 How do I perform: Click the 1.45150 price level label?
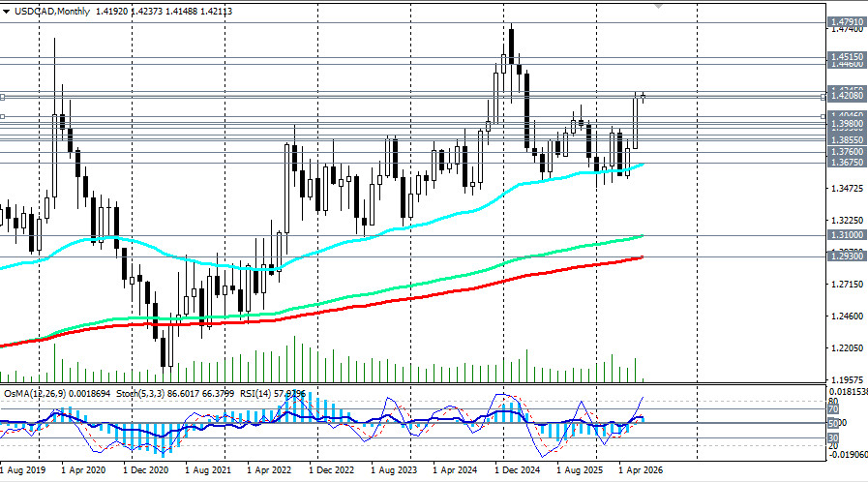click(x=847, y=56)
